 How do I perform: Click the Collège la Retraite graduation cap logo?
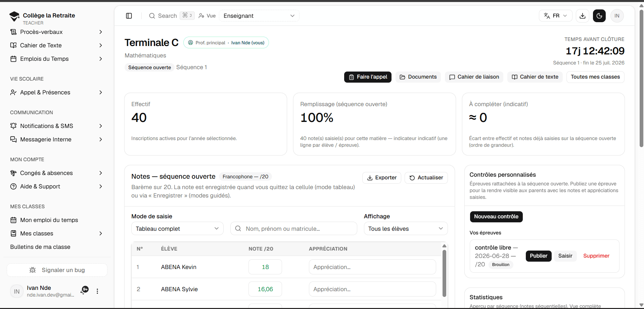tap(14, 16)
